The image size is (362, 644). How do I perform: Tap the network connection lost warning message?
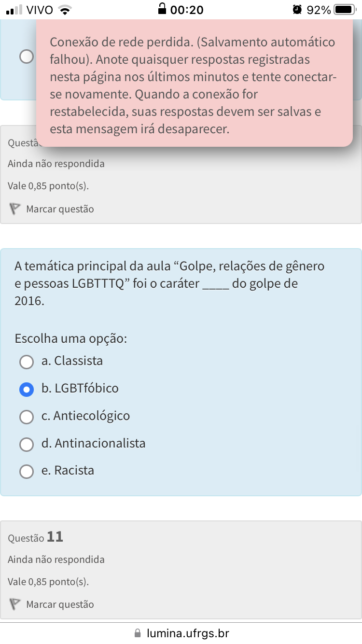tap(193, 85)
